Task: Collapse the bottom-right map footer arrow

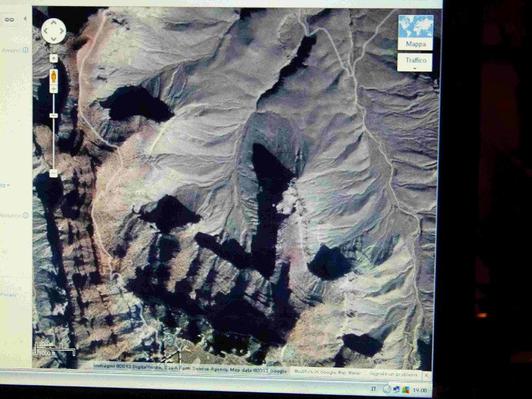Action: 427,375
